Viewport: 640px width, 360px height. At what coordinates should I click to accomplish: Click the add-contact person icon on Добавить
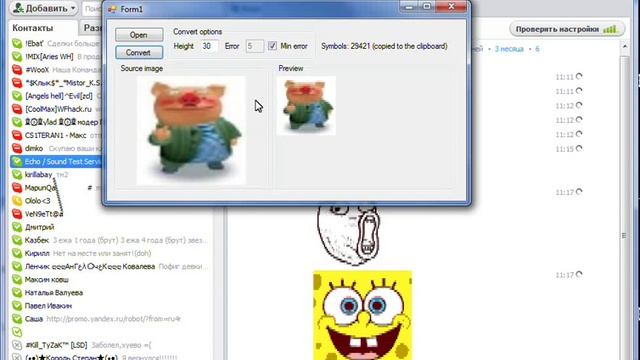18,8
